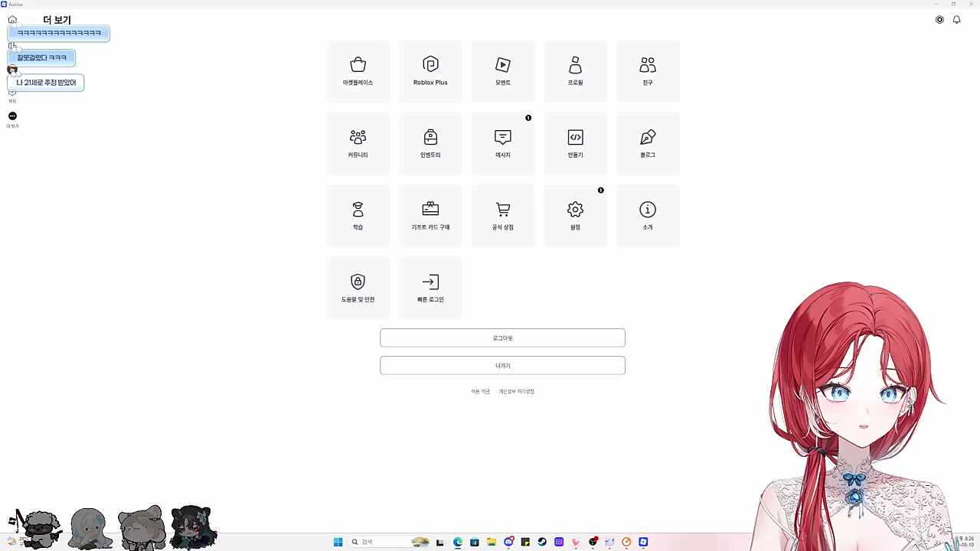Image resolution: width=980 pixels, height=551 pixels.
Task: Open the 기프트 카드 구매 tile
Action: point(430,216)
